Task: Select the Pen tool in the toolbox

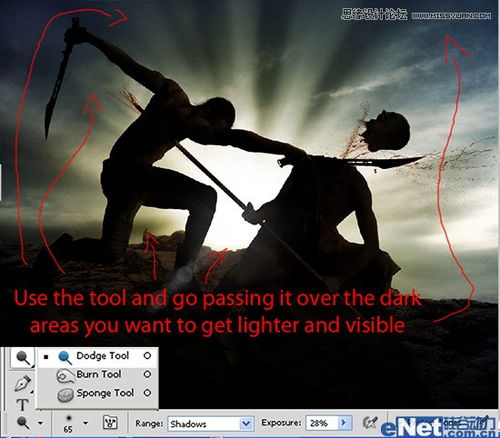Action: 23,383
